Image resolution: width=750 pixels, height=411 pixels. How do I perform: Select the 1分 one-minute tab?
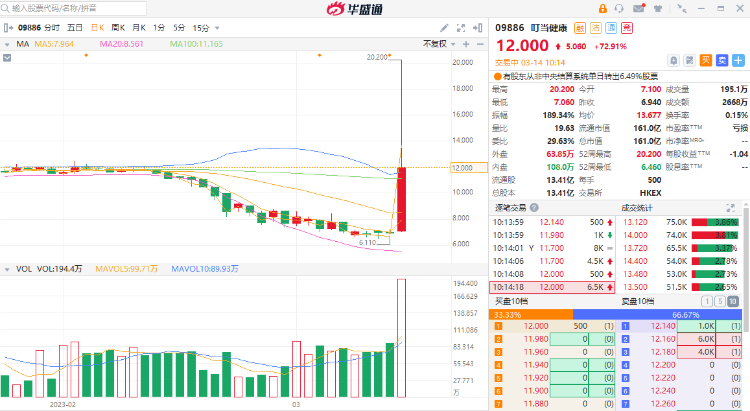(159, 28)
